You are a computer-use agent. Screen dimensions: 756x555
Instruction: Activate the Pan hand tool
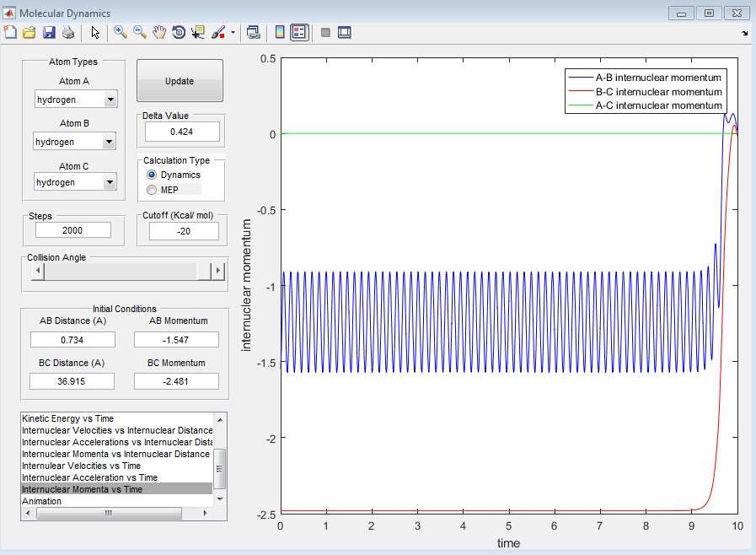click(x=159, y=32)
